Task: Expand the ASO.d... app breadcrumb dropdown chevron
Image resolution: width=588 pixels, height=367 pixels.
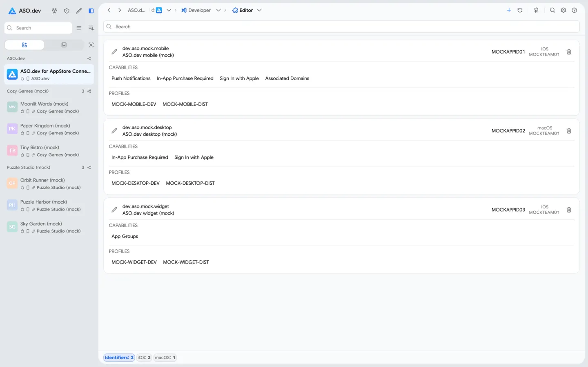Action: pyautogui.click(x=169, y=10)
